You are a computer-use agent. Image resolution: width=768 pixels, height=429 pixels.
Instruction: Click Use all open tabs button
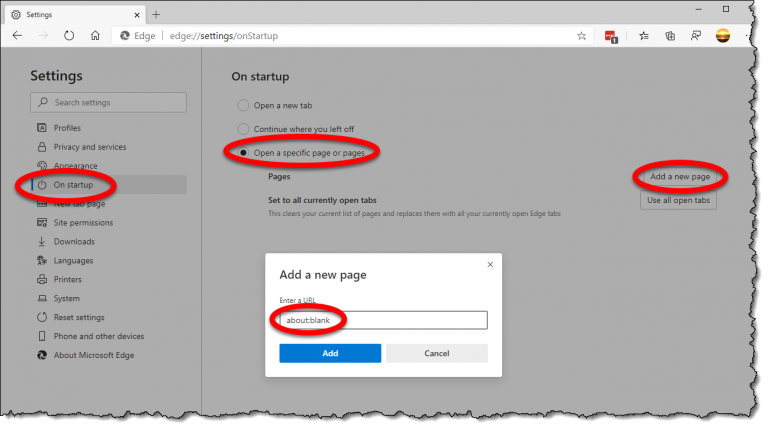pos(678,200)
